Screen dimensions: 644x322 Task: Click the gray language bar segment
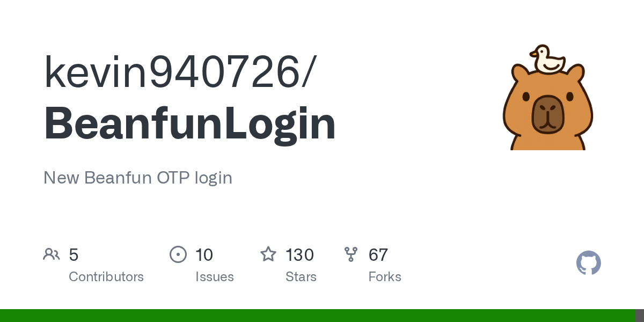(640, 316)
